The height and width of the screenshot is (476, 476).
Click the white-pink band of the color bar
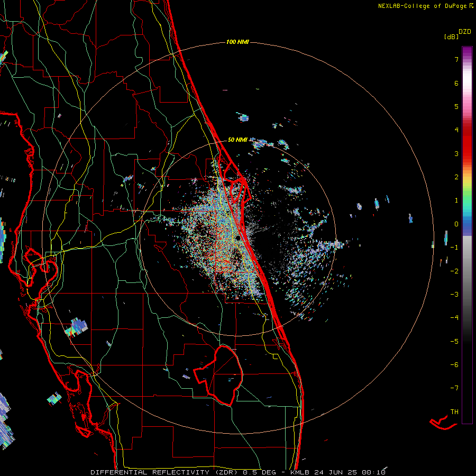[467, 84]
